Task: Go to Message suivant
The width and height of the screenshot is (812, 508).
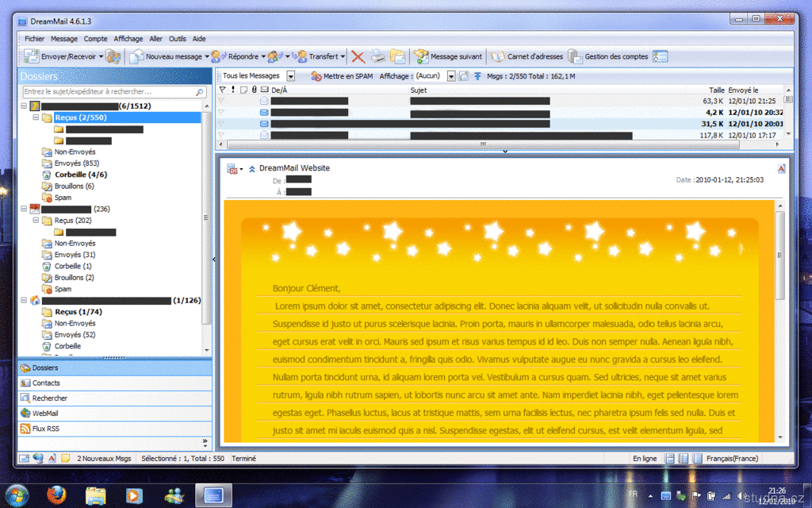Action: [x=448, y=56]
